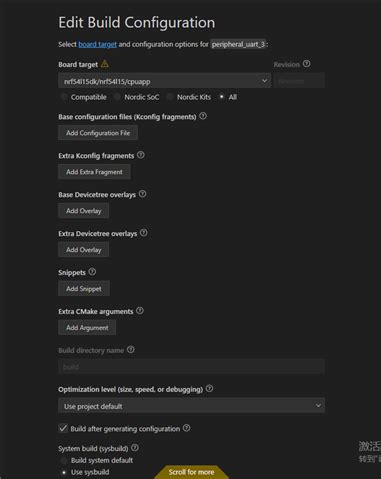The image size is (381, 479).
Task: Click the Board target warning icon
Action: click(105, 64)
